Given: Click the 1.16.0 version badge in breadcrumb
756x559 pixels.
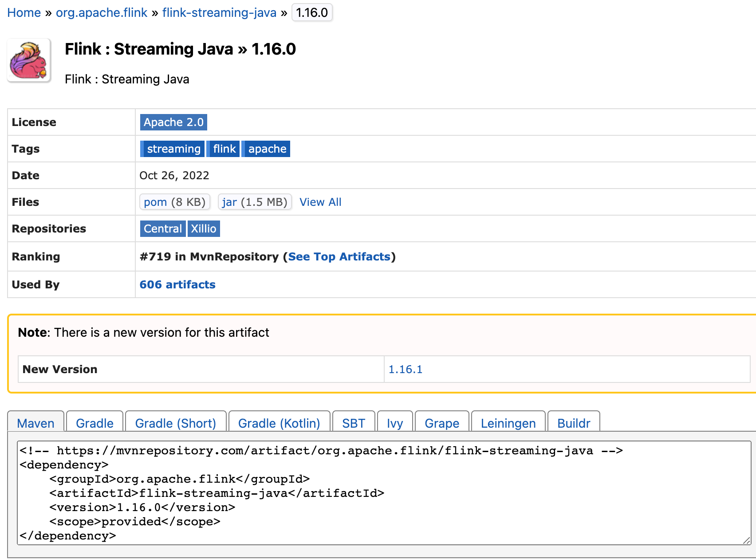Looking at the screenshot, I should coord(312,12).
